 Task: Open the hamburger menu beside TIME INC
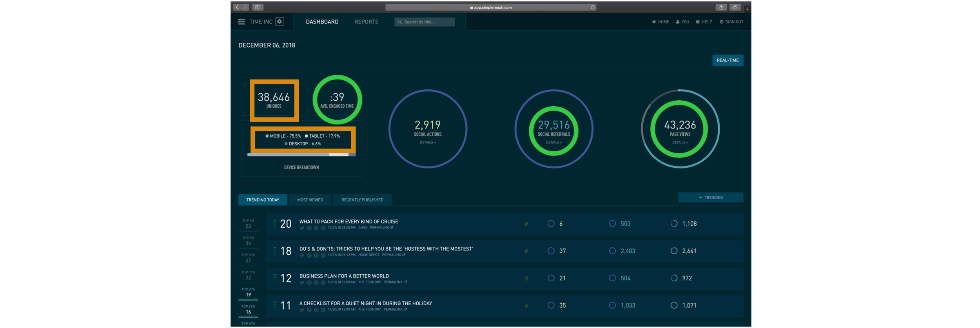coord(241,22)
